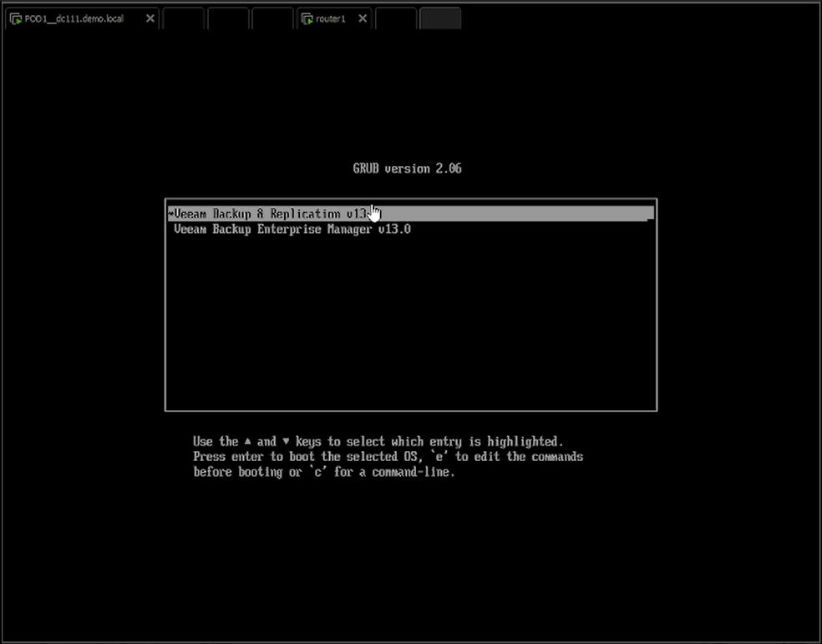Select Veeam Backup & Replication v13 boot entry
This screenshot has width=822, height=644.
click(267, 214)
